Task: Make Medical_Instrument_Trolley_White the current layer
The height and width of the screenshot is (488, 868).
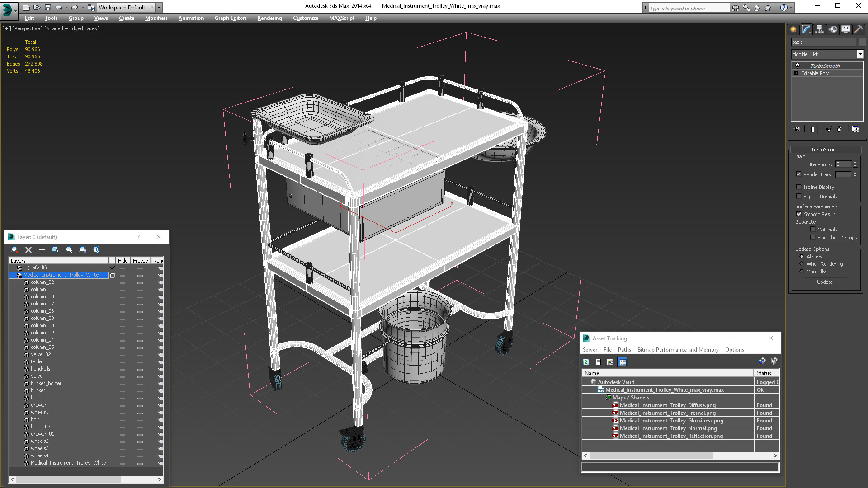Action: tap(113, 275)
